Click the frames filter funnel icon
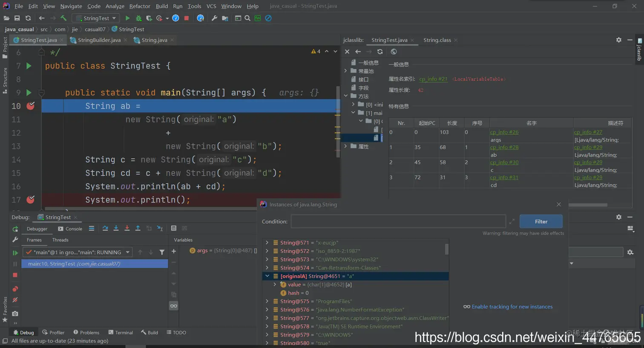The image size is (644, 348). point(162,252)
